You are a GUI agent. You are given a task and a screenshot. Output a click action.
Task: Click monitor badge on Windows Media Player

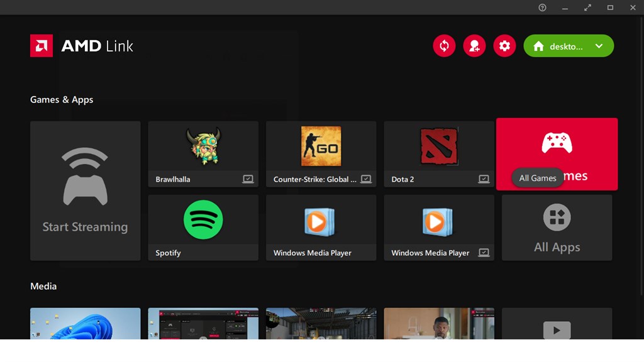(x=484, y=253)
